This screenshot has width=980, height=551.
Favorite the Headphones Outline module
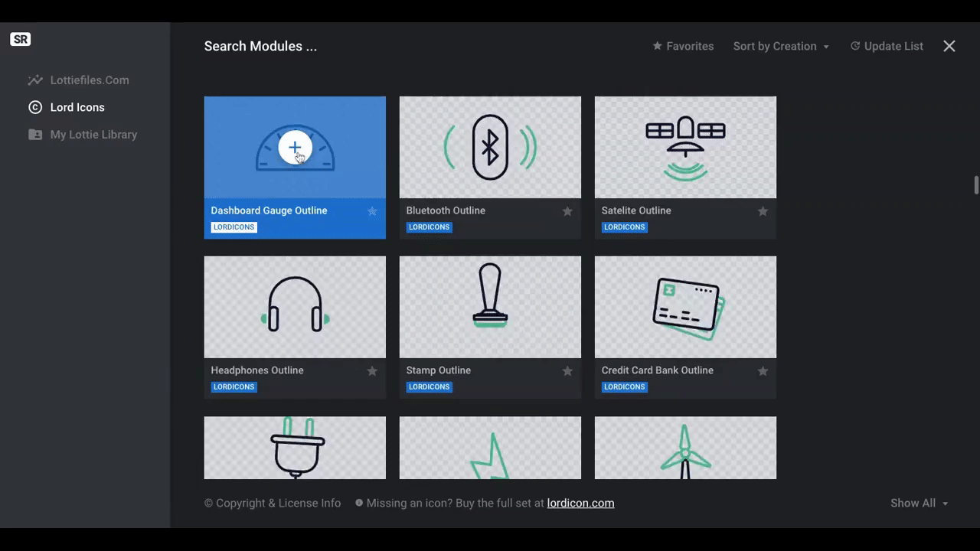pyautogui.click(x=372, y=371)
